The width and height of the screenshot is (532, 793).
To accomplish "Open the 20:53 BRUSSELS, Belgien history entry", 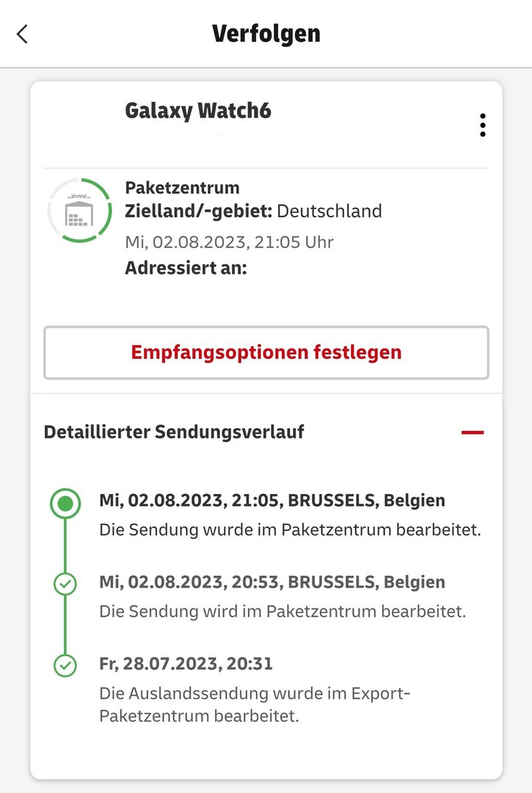I will pyautogui.click(x=272, y=582).
